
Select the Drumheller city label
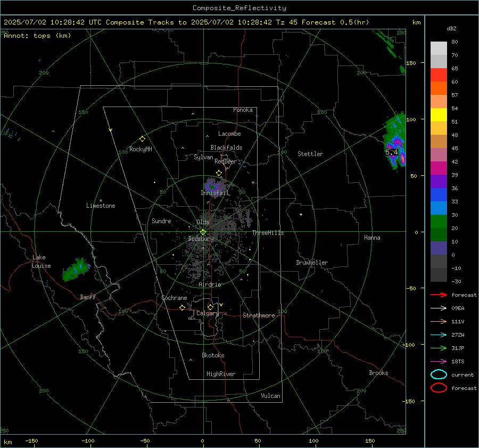click(312, 263)
